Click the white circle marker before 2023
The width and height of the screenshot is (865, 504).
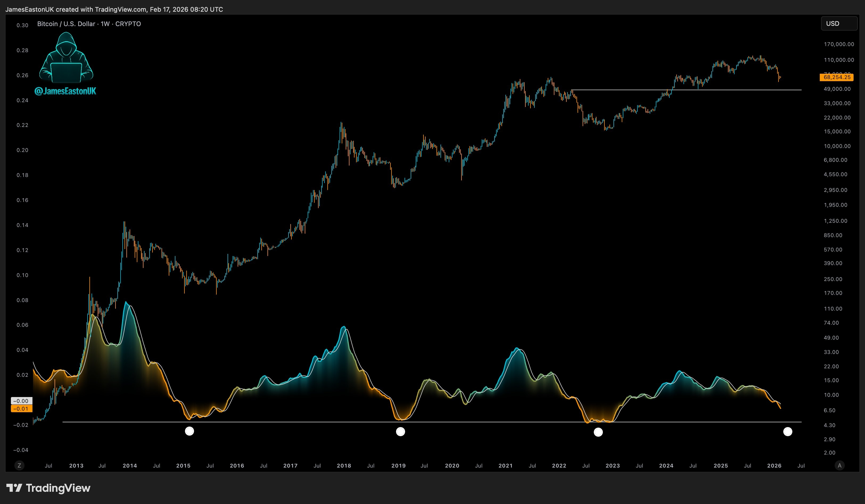click(598, 432)
